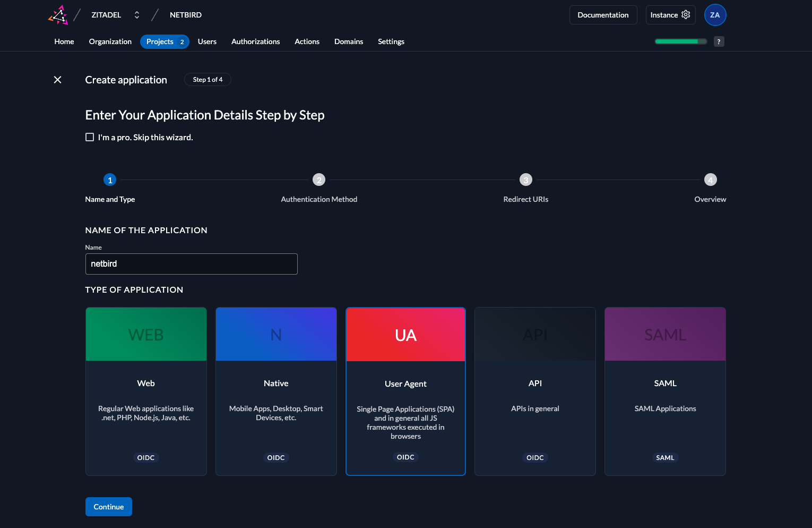Close the Create application wizard with the X
Image resolution: width=812 pixels, height=528 pixels.
pyautogui.click(x=57, y=80)
